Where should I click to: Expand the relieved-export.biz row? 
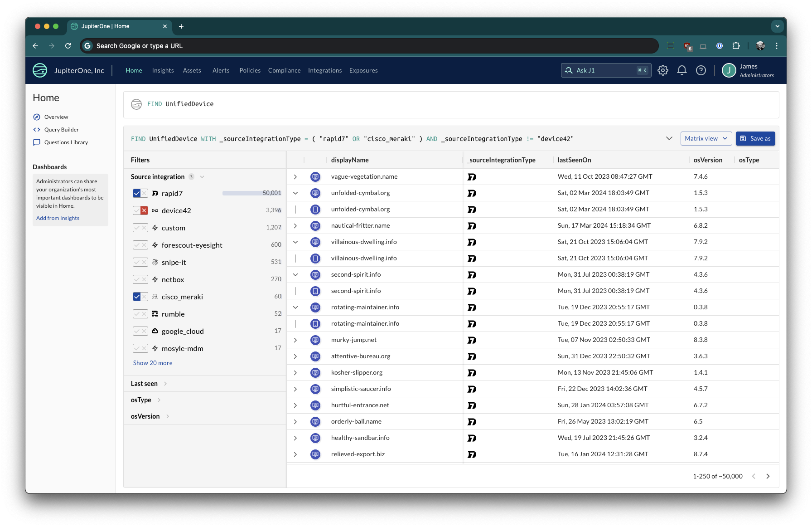click(295, 454)
